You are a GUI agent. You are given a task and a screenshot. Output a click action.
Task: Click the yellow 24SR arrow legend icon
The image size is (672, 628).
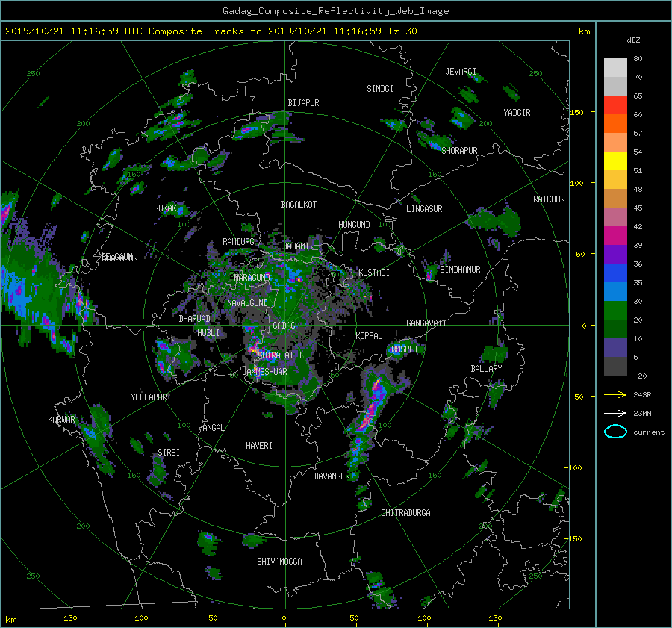[x=615, y=395]
